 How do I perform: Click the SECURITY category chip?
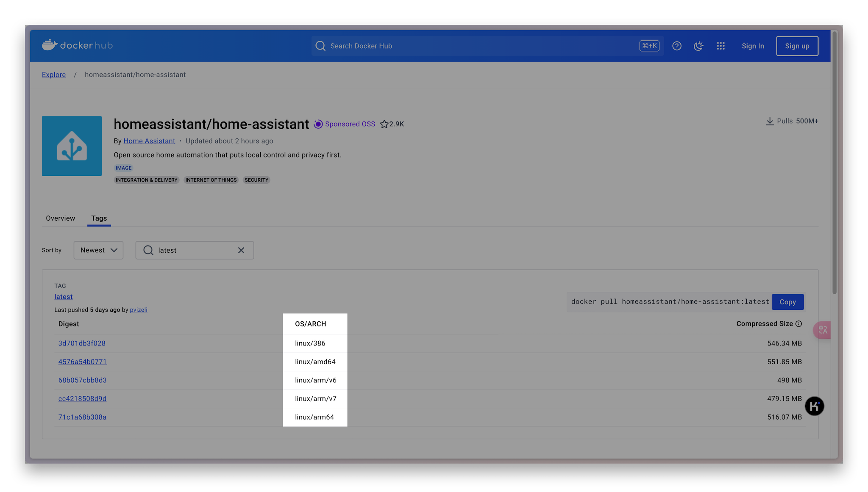coord(256,180)
